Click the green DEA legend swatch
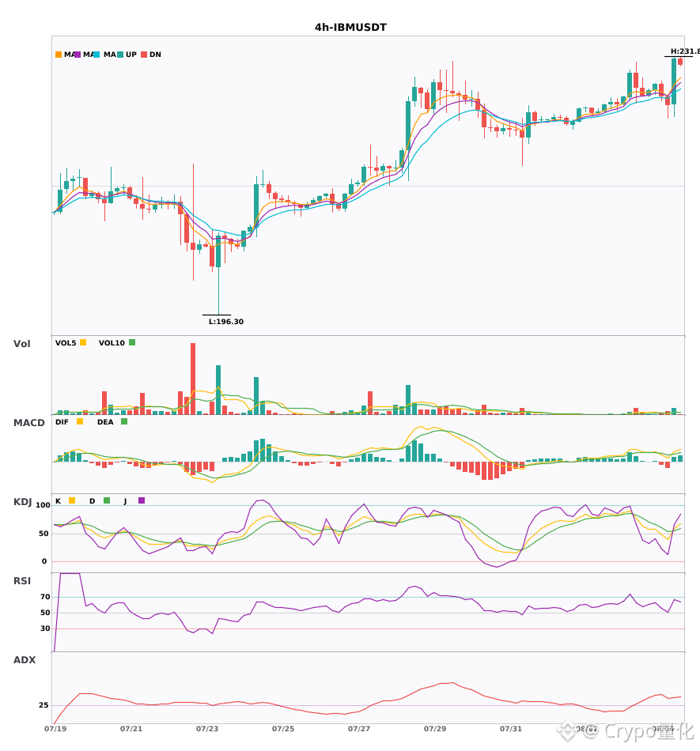This screenshot has width=700, height=751. (x=124, y=421)
